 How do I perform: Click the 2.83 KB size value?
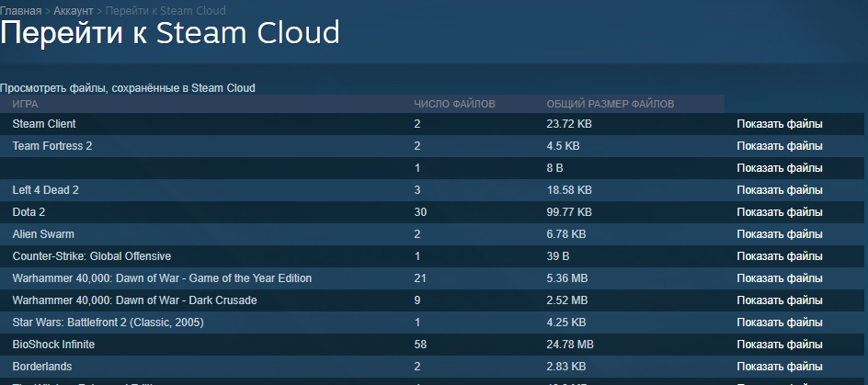point(566,367)
